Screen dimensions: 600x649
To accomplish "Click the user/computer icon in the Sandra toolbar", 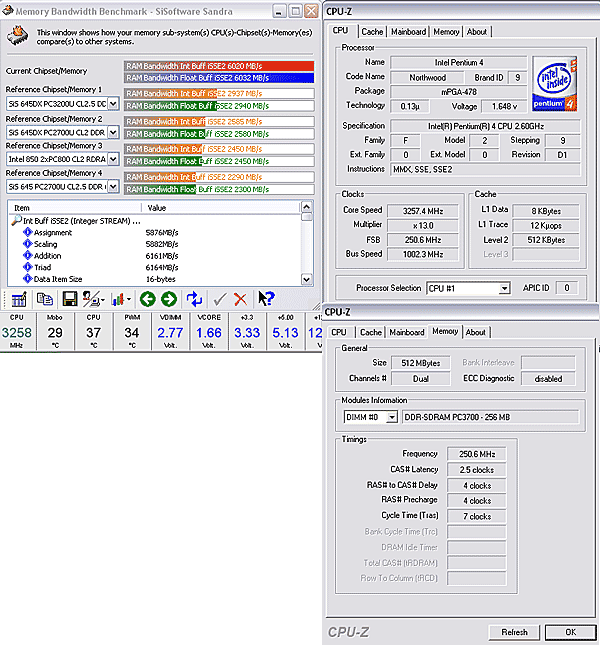I will pyautogui.click(x=92, y=299).
